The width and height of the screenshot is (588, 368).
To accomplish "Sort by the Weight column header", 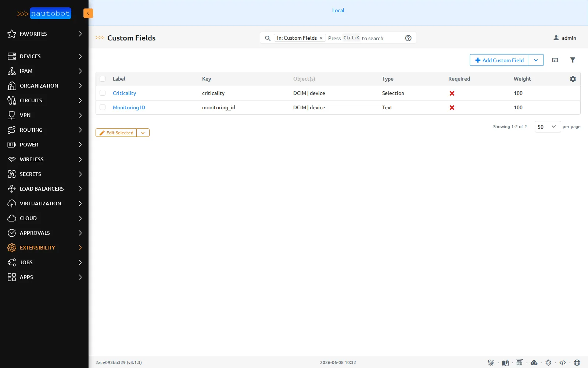I will click(522, 79).
